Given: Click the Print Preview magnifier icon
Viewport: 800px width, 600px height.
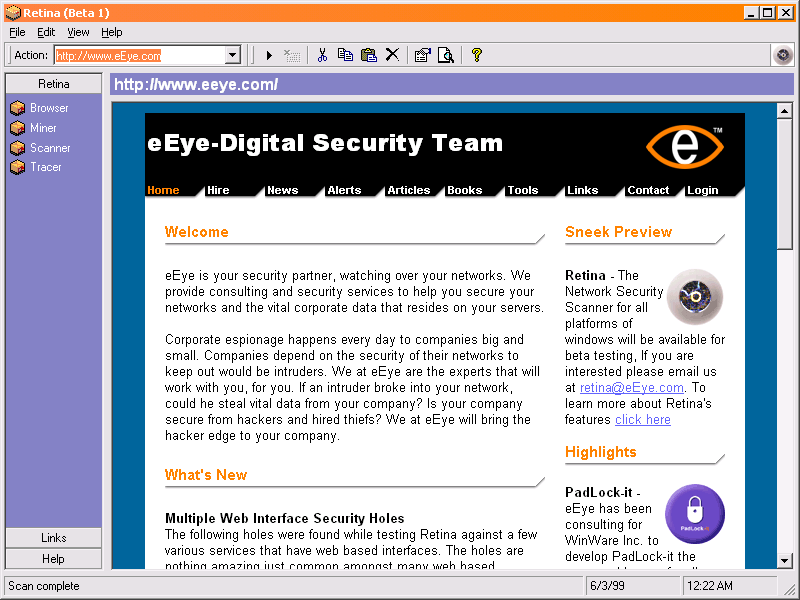Looking at the screenshot, I should 445,55.
